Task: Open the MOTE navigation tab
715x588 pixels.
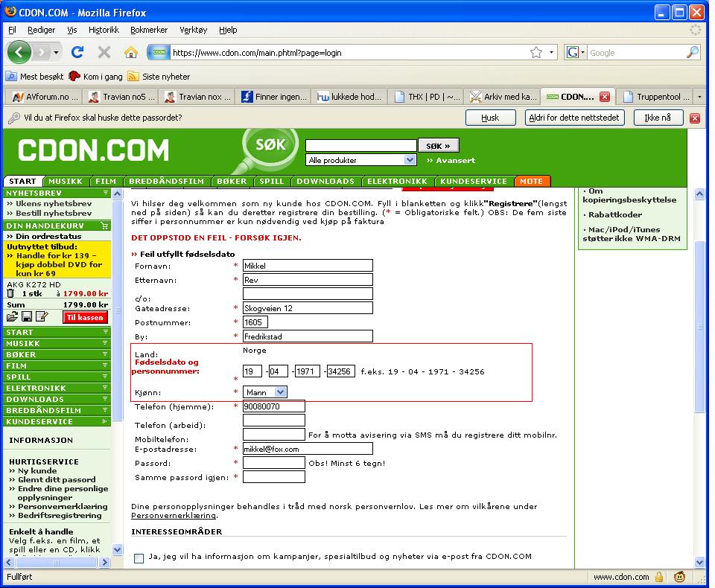Action: click(x=532, y=182)
